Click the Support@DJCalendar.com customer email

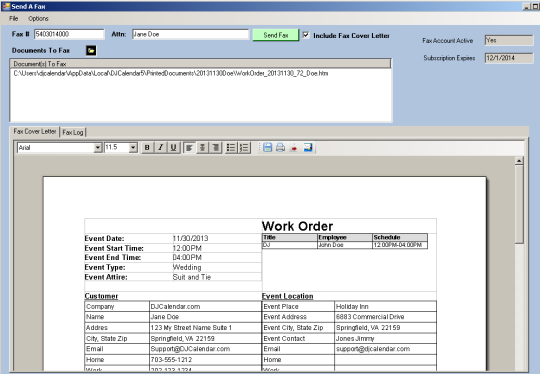click(206, 349)
